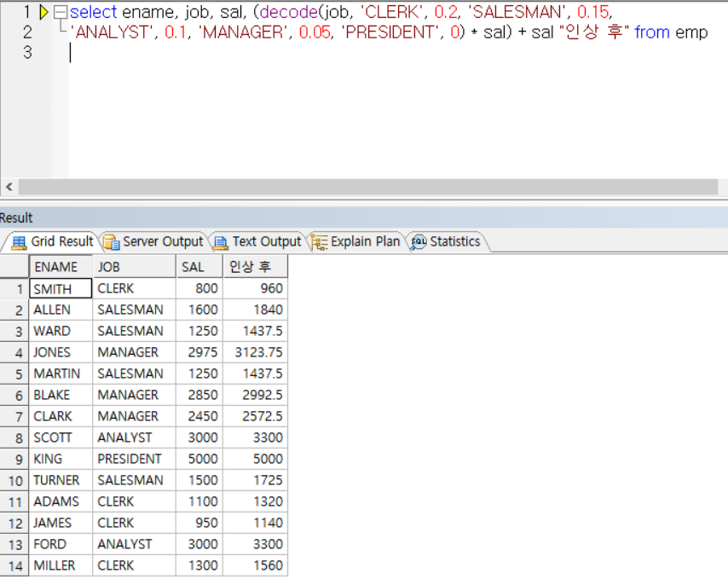Viewport: 728px width, 579px height.
Task: Select the JONES cell
Action: [x=61, y=352]
